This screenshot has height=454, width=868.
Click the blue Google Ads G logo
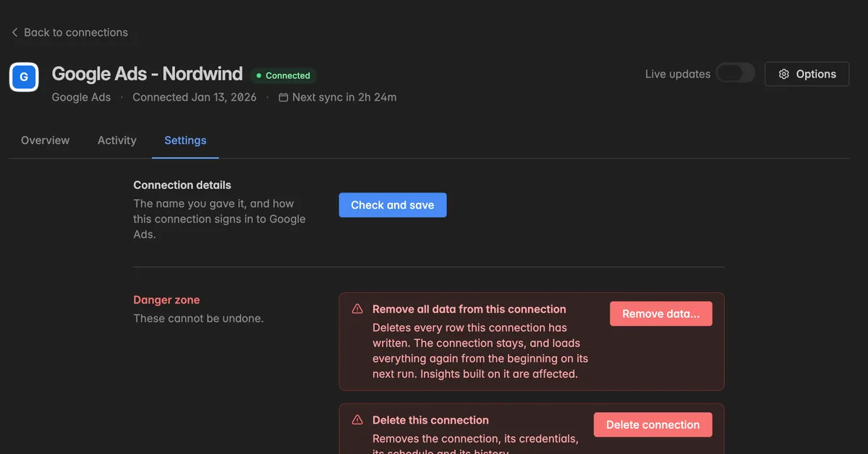(x=24, y=77)
